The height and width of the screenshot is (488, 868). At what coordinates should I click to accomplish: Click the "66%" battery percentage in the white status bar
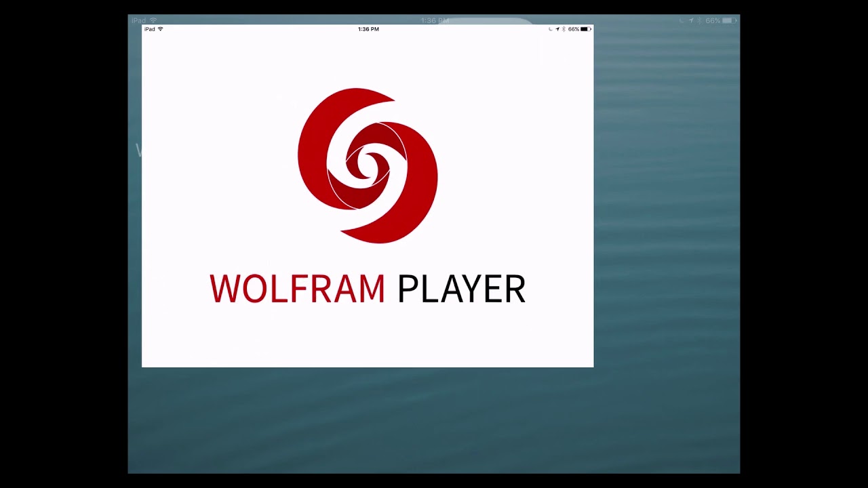(x=574, y=29)
